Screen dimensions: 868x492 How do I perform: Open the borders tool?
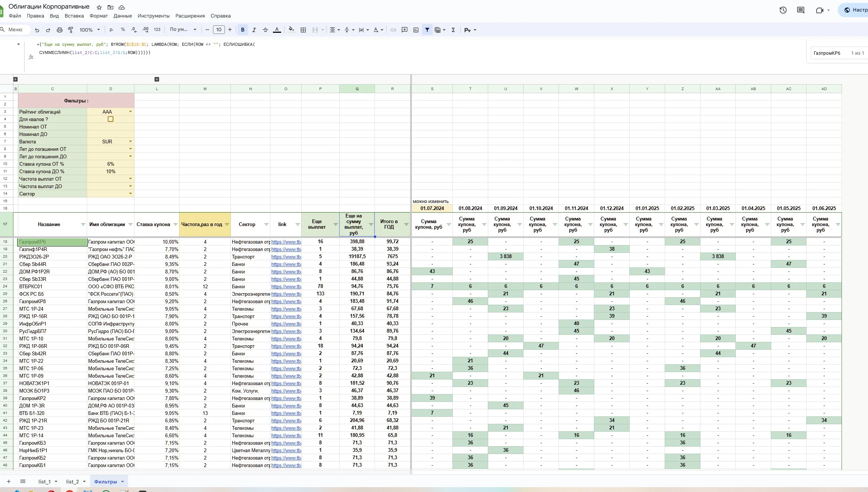coord(303,30)
